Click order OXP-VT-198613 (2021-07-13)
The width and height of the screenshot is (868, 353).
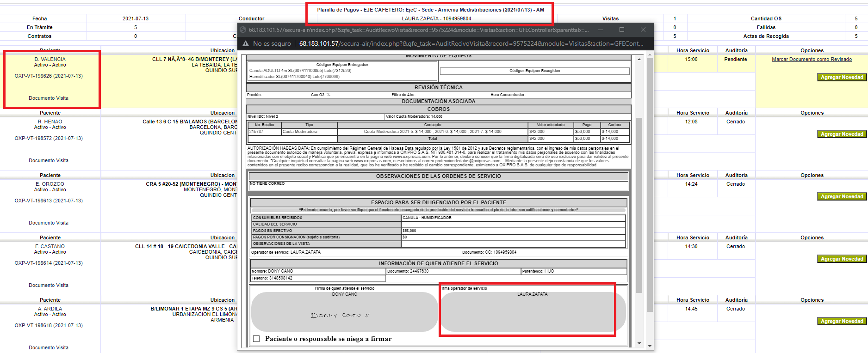pyautogui.click(x=49, y=201)
